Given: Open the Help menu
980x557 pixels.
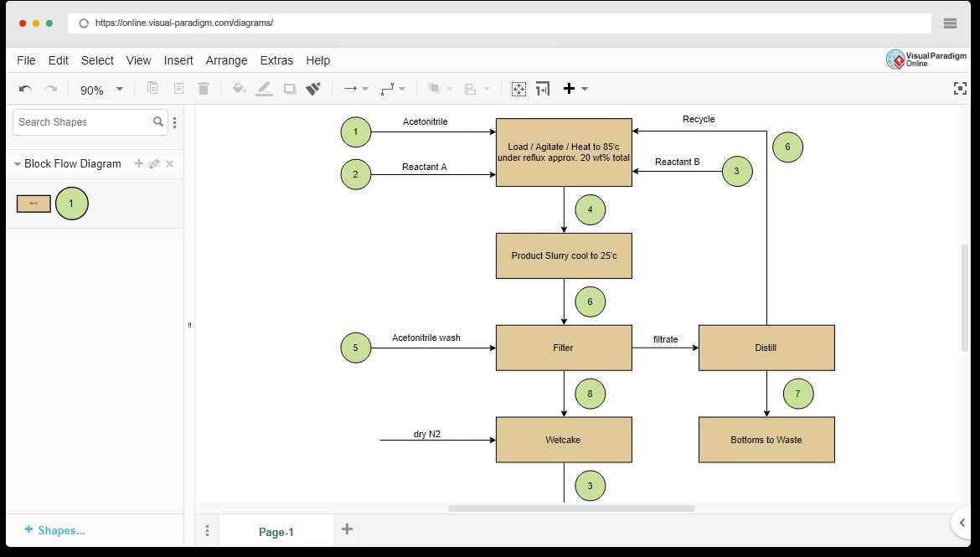Looking at the screenshot, I should pyautogui.click(x=317, y=60).
